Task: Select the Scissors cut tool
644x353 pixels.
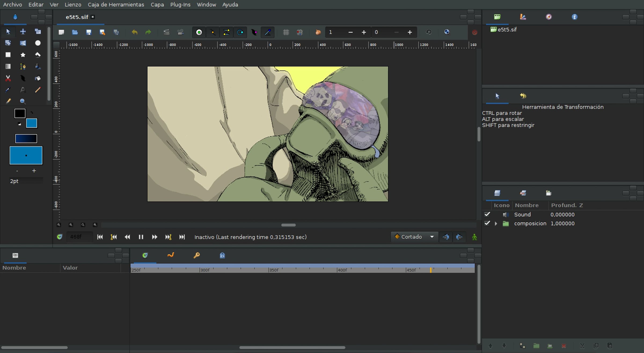Action: coord(8,78)
